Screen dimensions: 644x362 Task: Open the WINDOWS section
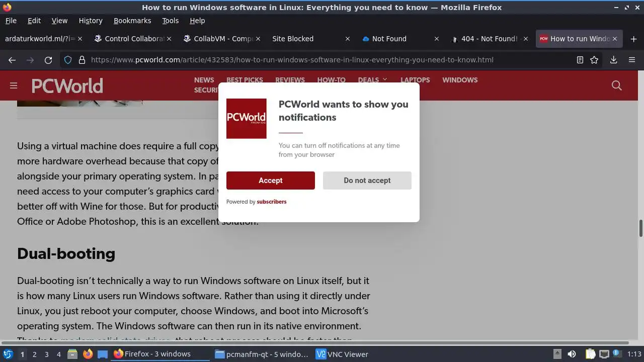click(460, 80)
